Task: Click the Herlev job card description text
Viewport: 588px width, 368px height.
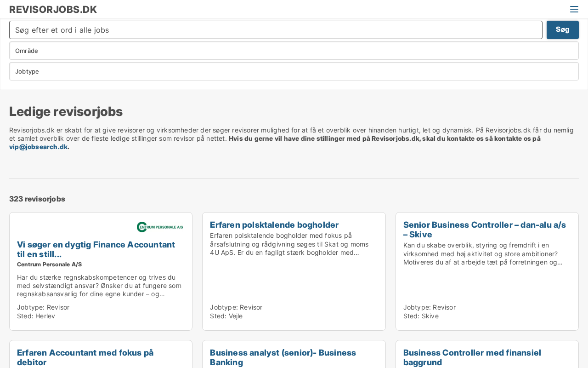Action: pyautogui.click(x=99, y=286)
